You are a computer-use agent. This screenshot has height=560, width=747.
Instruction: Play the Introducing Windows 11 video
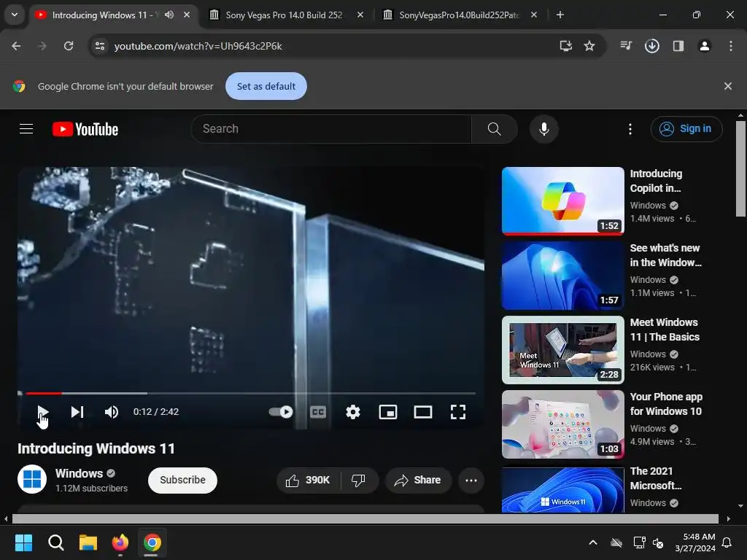point(42,412)
